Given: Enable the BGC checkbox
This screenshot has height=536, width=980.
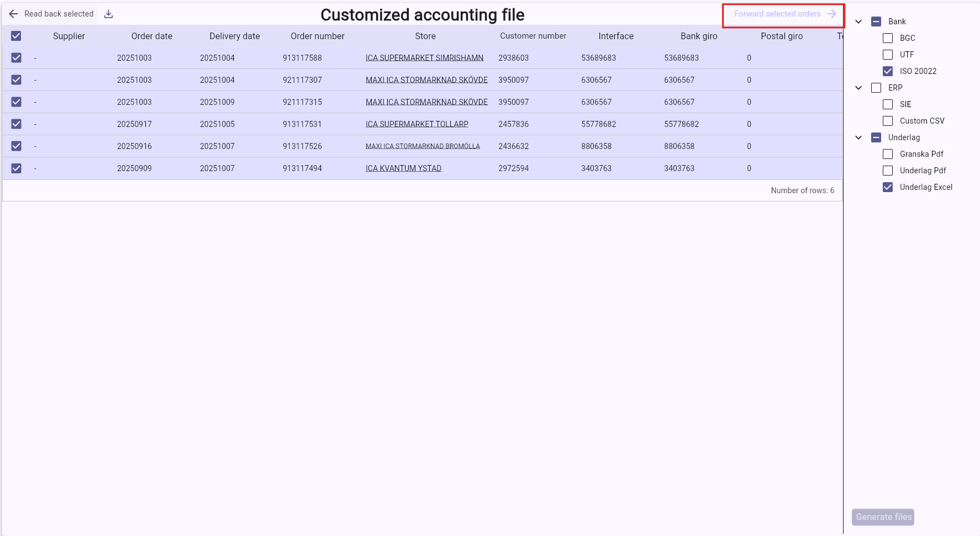Looking at the screenshot, I should click(x=888, y=38).
